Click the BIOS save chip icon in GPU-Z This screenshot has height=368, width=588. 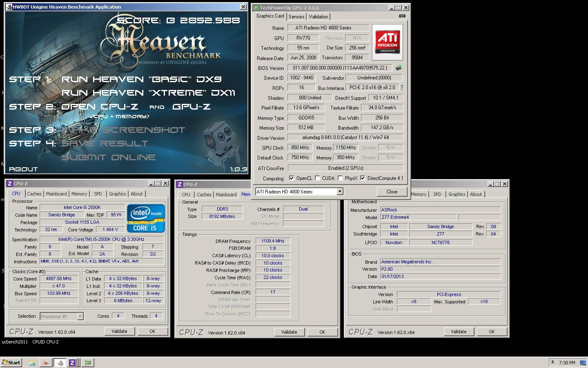point(399,67)
